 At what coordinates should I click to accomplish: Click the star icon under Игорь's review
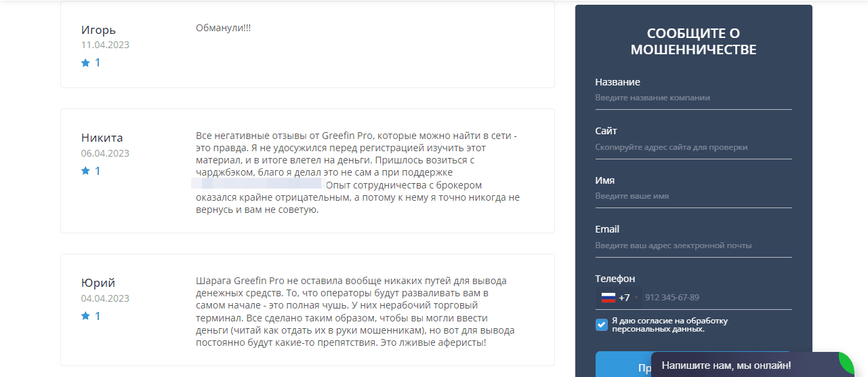point(86,63)
